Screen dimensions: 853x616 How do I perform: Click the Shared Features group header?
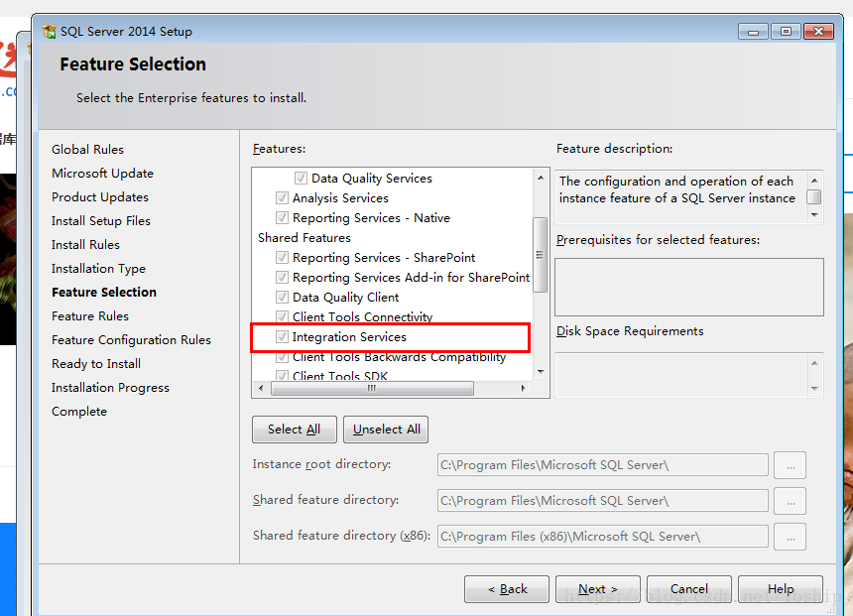(305, 238)
